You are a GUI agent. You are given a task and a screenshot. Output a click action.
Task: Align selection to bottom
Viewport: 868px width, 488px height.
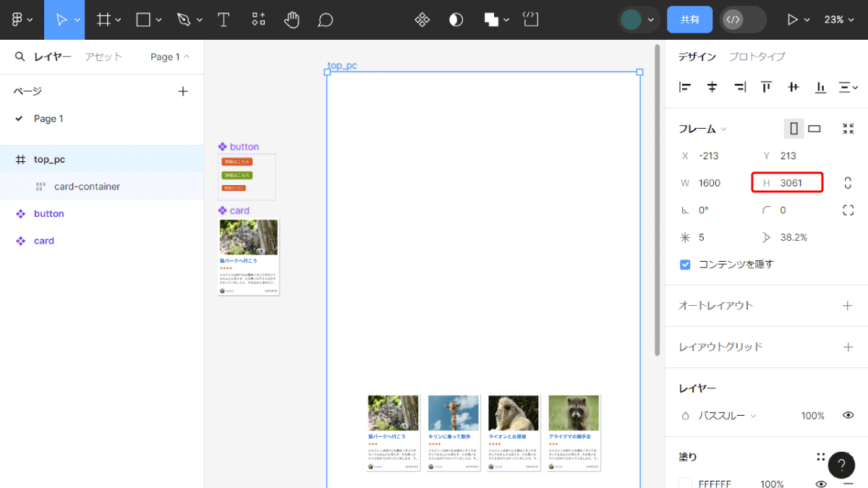point(820,87)
